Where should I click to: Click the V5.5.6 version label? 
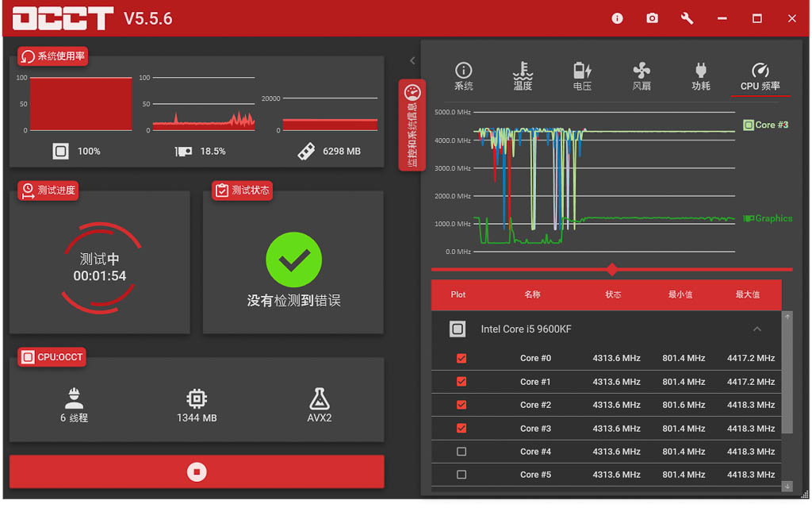[148, 19]
